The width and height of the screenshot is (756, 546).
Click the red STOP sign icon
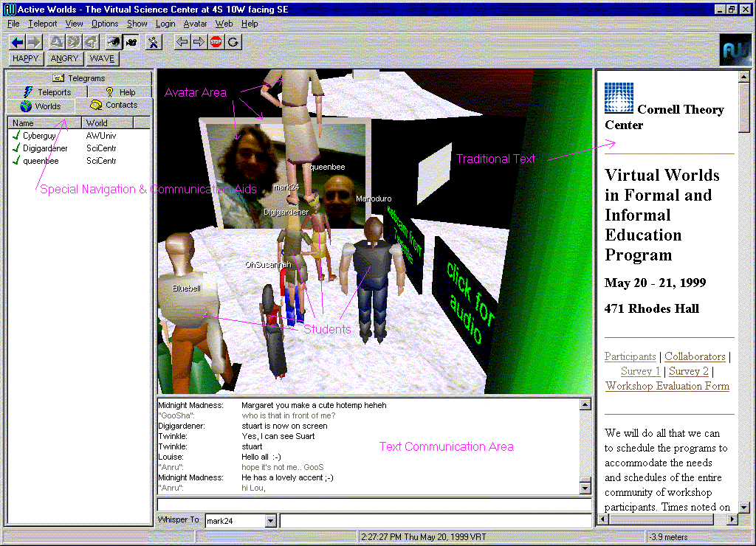pyautogui.click(x=216, y=42)
